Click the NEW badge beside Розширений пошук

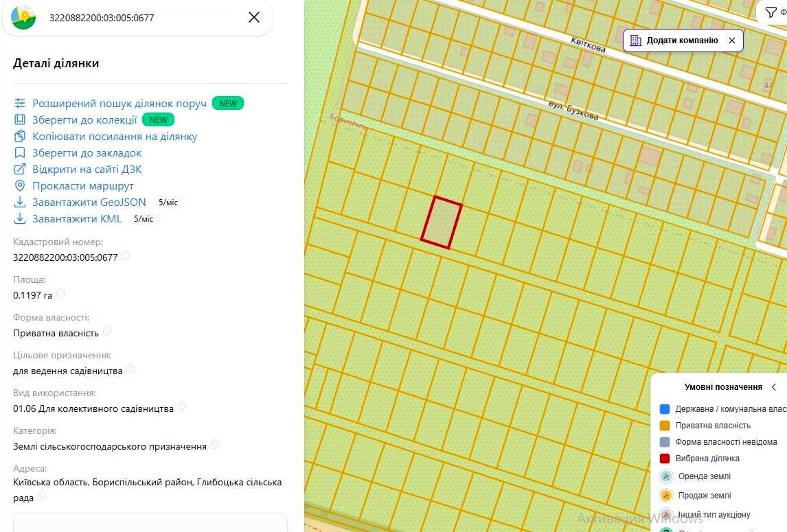point(228,104)
